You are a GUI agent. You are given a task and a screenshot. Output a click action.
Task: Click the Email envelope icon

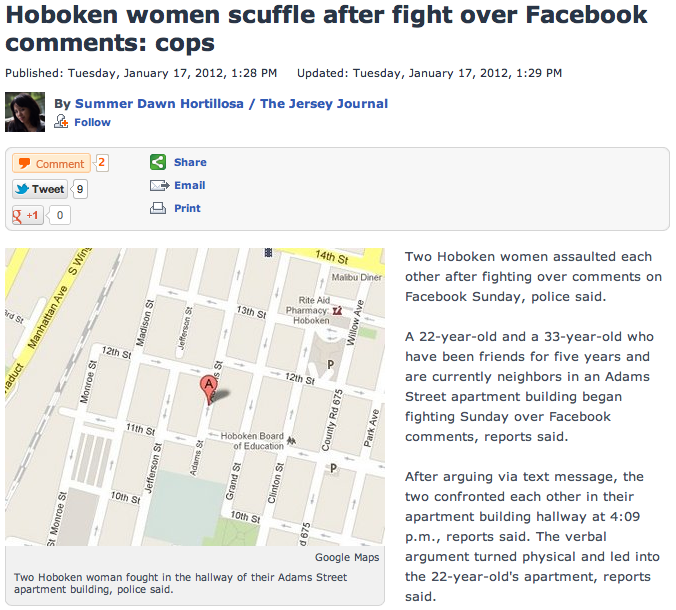(159, 185)
